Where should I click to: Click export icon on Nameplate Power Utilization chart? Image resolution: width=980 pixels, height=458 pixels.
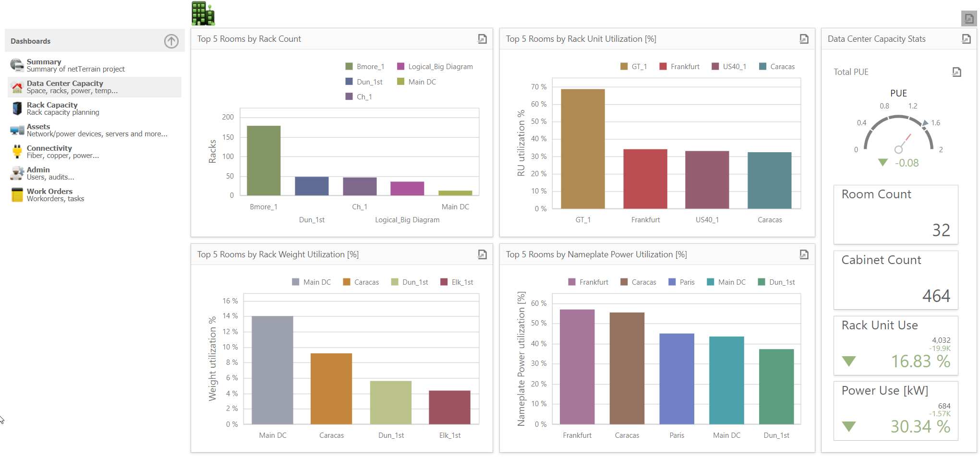[804, 254]
